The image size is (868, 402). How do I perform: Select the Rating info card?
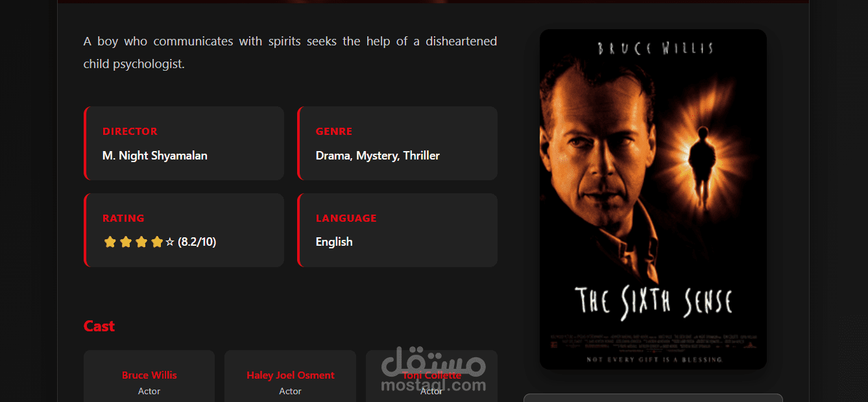click(x=184, y=230)
